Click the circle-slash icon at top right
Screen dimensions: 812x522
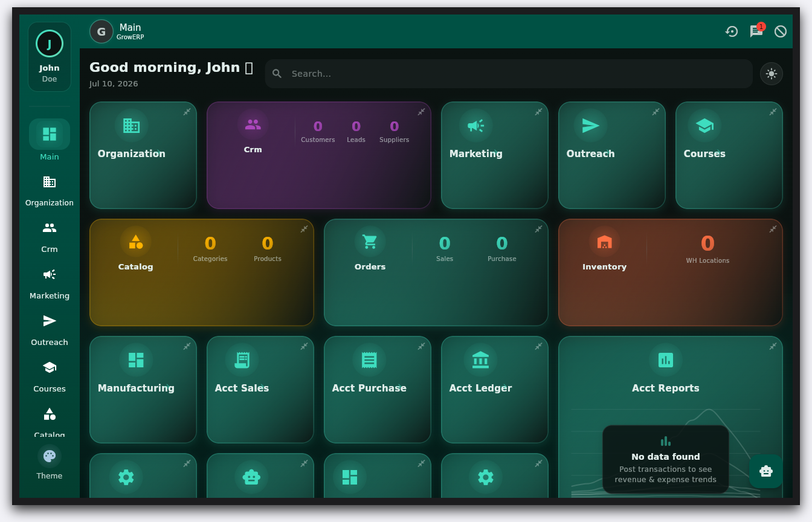pyautogui.click(x=781, y=31)
